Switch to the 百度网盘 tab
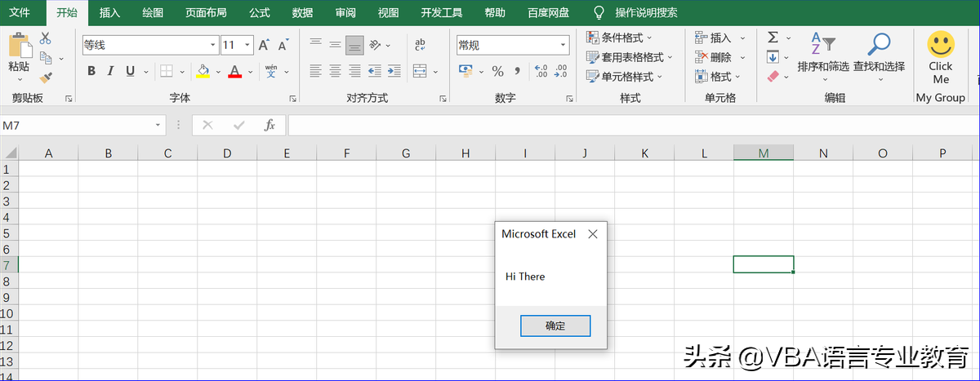Image resolution: width=980 pixels, height=381 pixels. click(549, 12)
